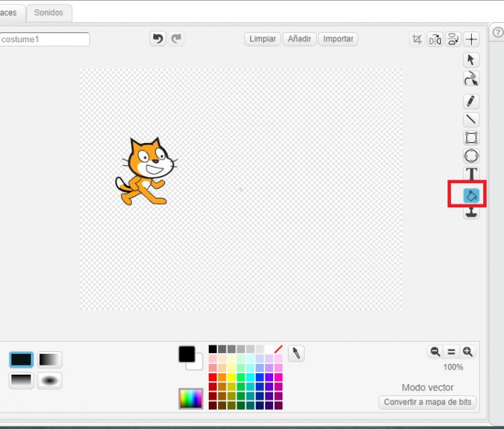Choose the solid fill style

[x=21, y=360]
